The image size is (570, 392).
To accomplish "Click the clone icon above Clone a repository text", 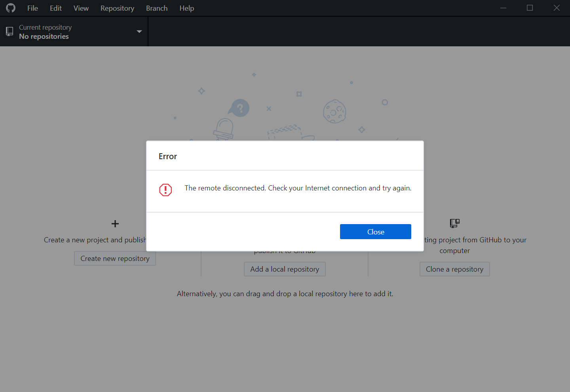I will [x=454, y=223].
